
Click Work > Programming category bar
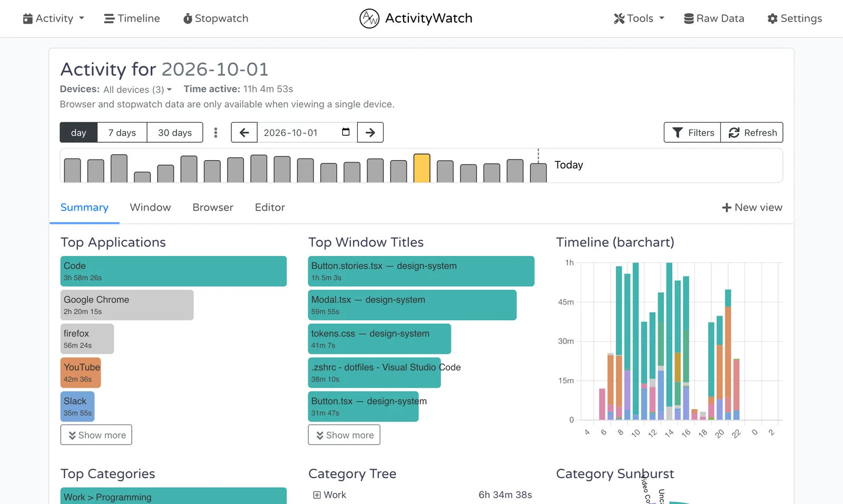pyautogui.click(x=173, y=496)
